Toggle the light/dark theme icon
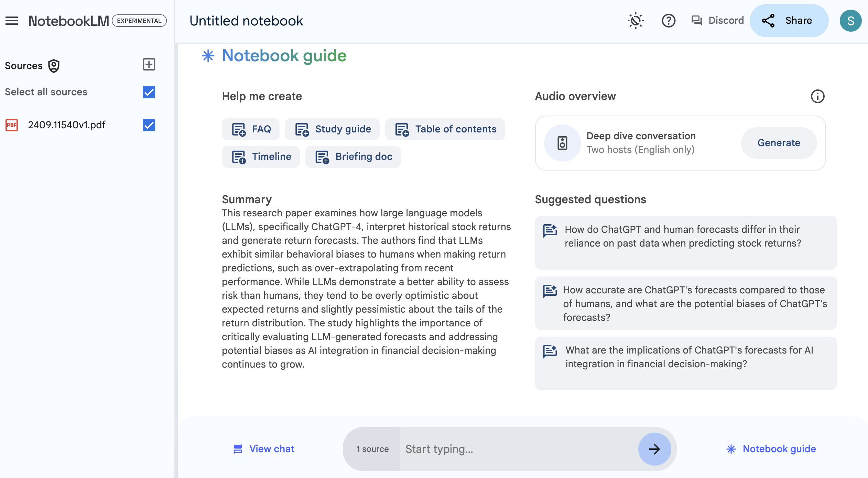 click(x=636, y=21)
